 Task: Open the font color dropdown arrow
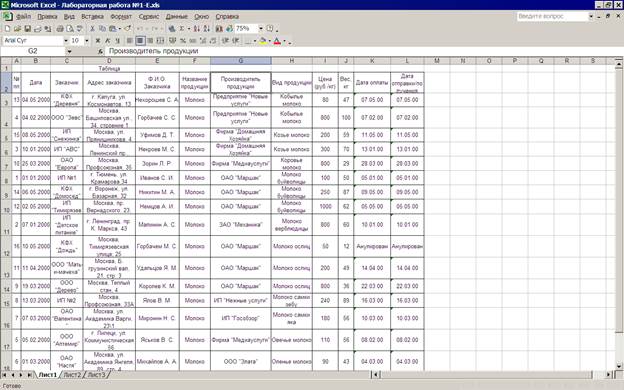[285, 41]
